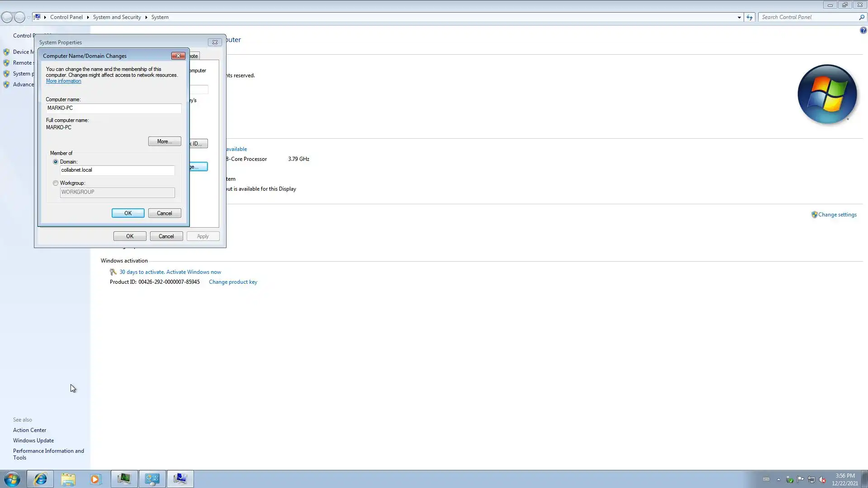Click the network connection tray icon
Screen dimensions: 868x488
pos(811,479)
